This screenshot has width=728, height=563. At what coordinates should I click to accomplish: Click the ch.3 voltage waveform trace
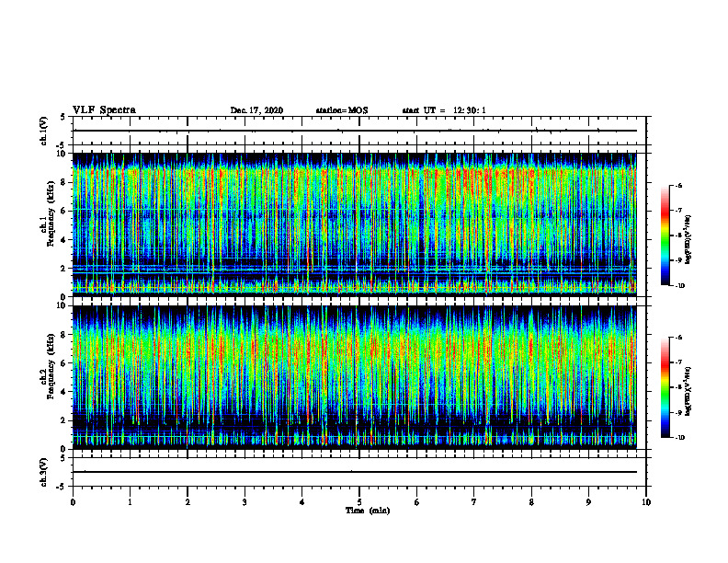pos(355,472)
